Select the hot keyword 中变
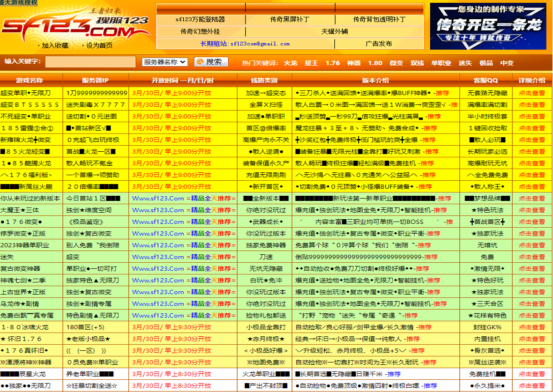Viewport: 553px width, 392px height. tap(507, 63)
